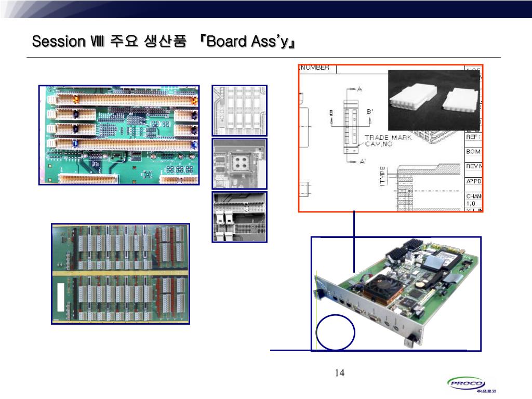Open the grayscale four-hole socket thumbnail
This screenshot has height=399, width=532.
click(240, 164)
